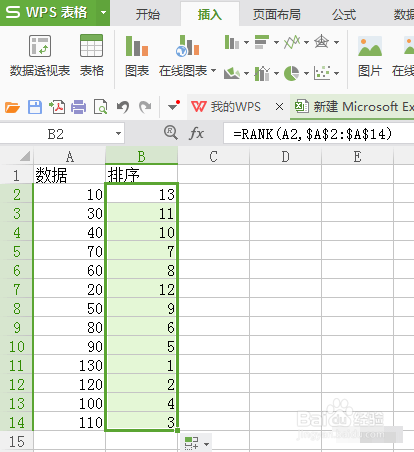Save the workbook with floppy icon
The height and width of the screenshot is (452, 414).
pos(35,107)
